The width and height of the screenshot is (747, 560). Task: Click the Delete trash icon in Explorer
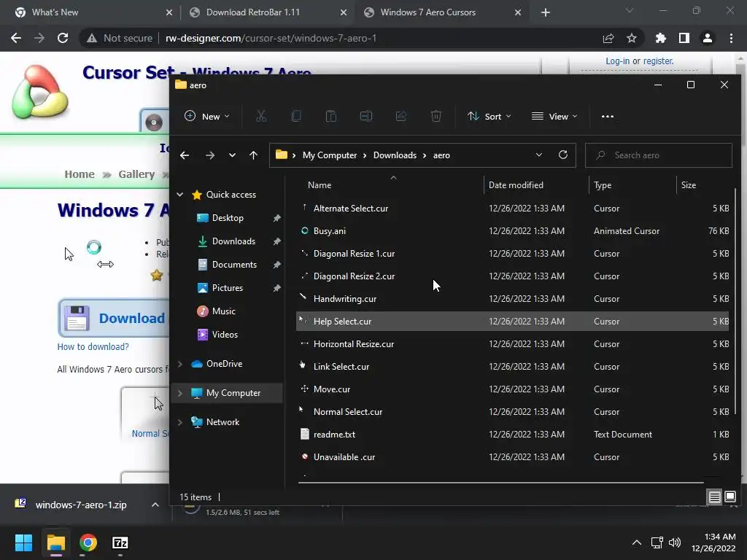(x=436, y=116)
